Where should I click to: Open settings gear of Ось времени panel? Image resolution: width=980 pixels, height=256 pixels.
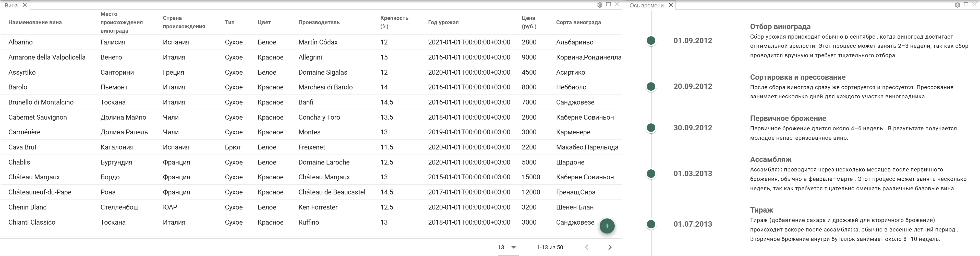pos(957,5)
